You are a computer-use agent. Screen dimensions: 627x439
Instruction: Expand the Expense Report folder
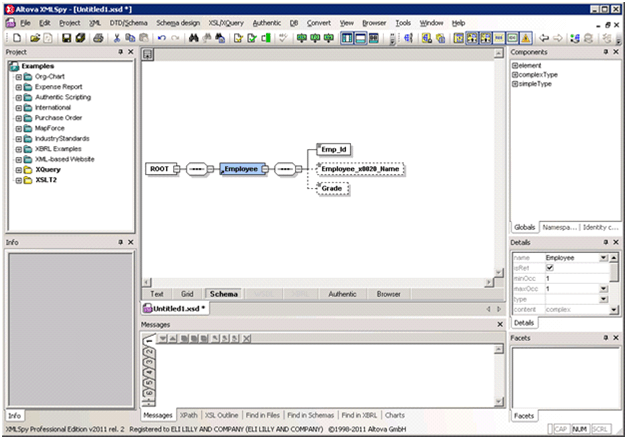18,87
